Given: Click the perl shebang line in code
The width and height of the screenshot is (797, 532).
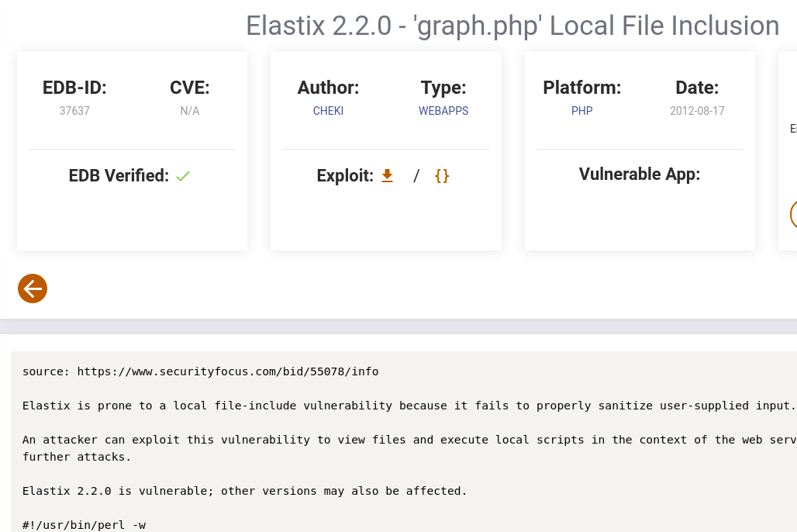Looking at the screenshot, I should tap(84, 525).
